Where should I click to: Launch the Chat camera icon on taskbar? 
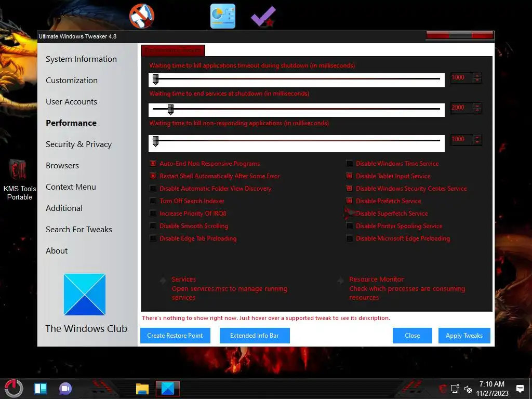pyautogui.click(x=65, y=389)
